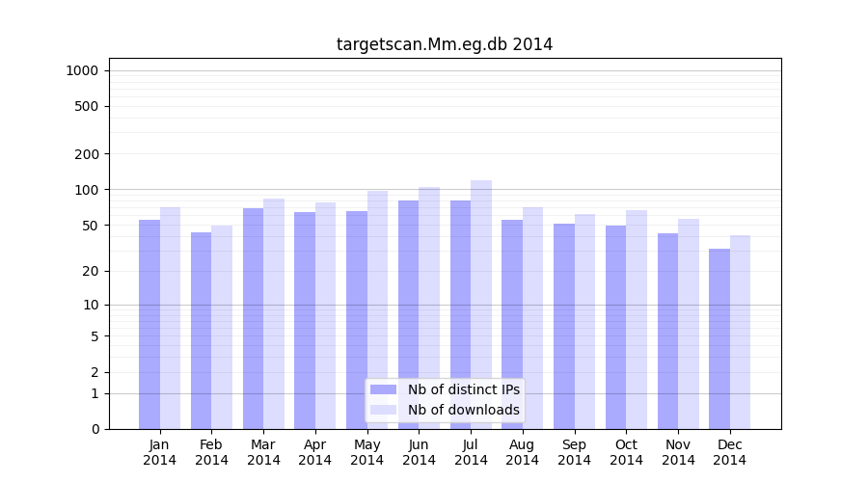The image size is (868, 482).
Task: Click the Jun 2014 x-axis label
Action: pyautogui.click(x=419, y=452)
